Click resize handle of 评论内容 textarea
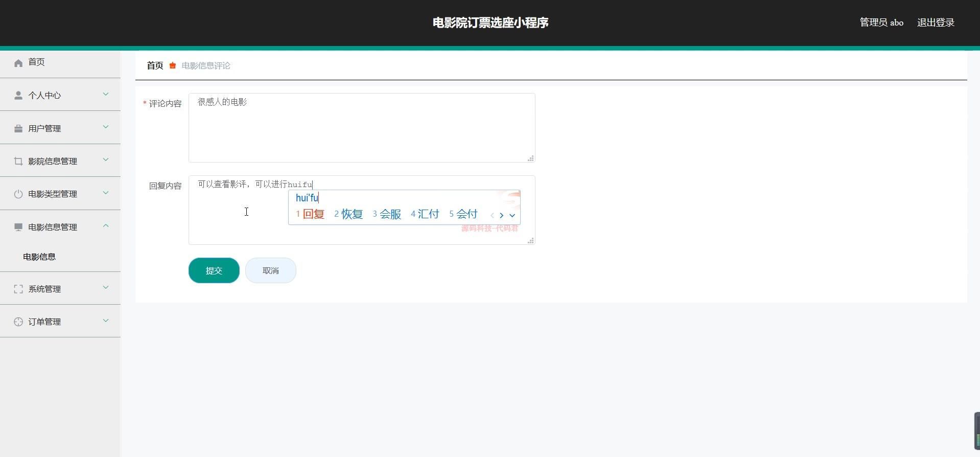 [531, 158]
